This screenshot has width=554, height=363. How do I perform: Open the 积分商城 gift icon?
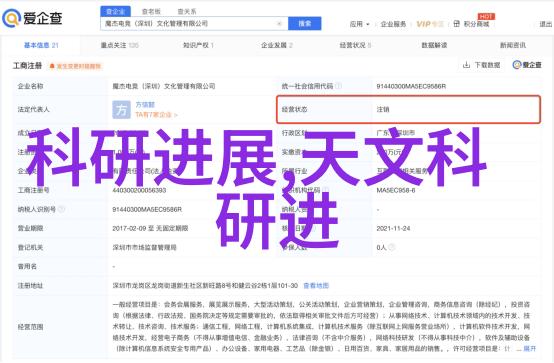click(x=456, y=24)
